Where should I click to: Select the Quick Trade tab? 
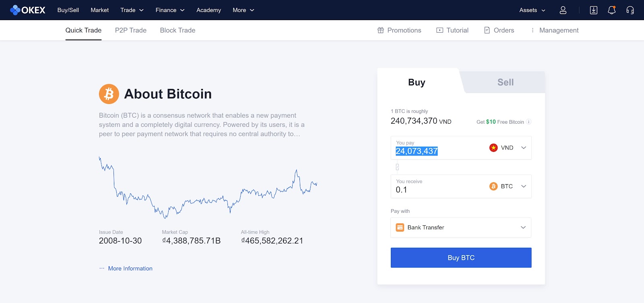coord(83,30)
